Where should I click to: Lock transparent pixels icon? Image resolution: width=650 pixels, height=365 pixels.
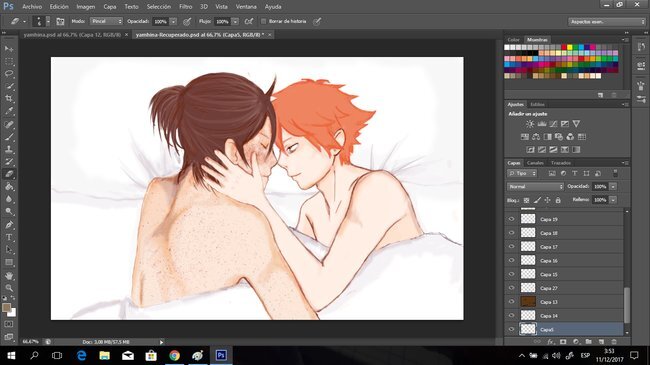pos(526,200)
